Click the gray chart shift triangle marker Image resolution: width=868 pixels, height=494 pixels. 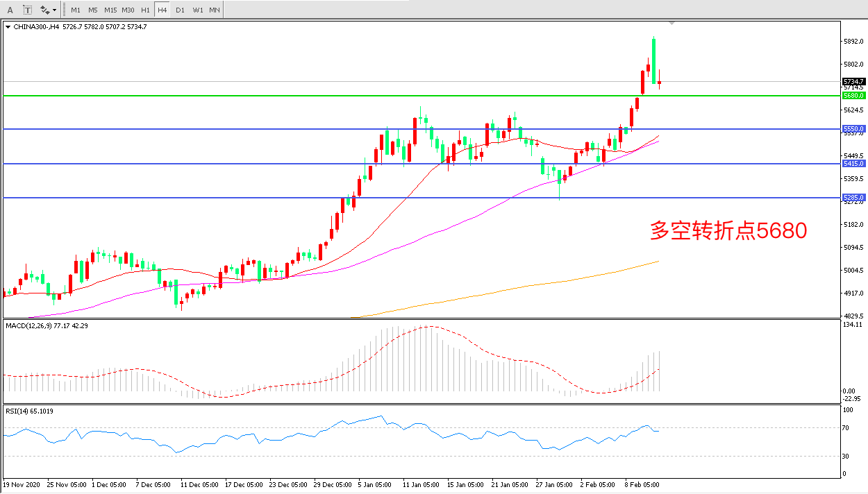pyautogui.click(x=671, y=24)
